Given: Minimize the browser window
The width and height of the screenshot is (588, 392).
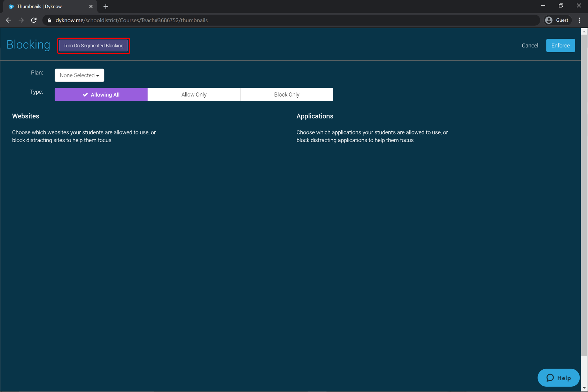Looking at the screenshot, I should pos(543,6).
